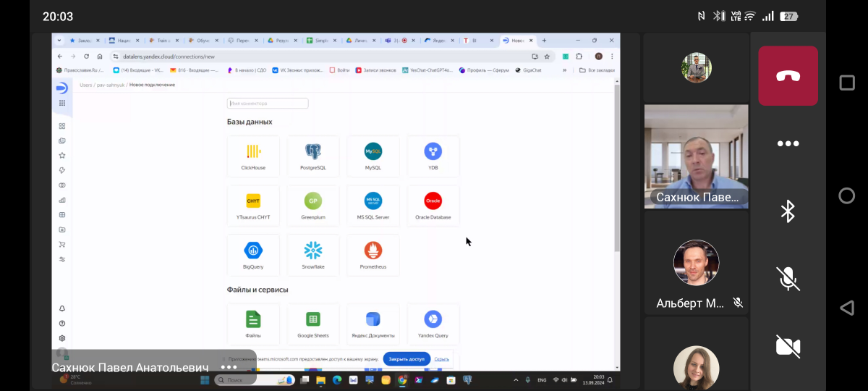868x391 pixels.
Task: Click the Закрыть доступ button
Action: coord(407,359)
